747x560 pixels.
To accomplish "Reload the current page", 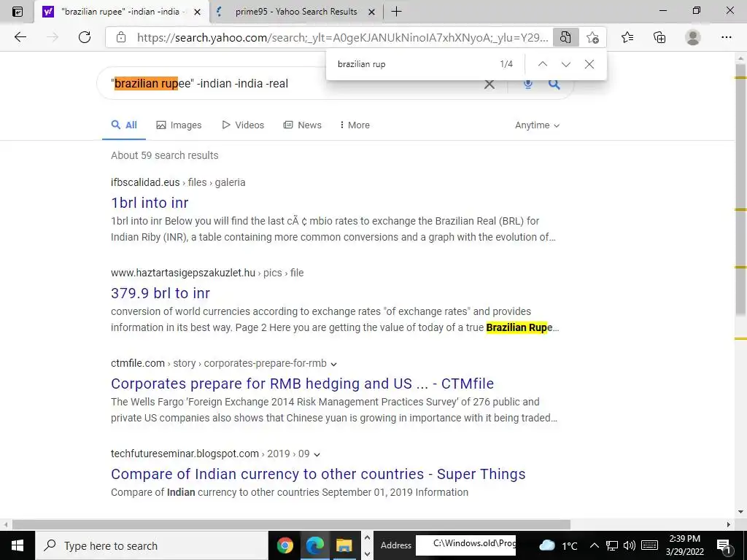I will (x=85, y=37).
